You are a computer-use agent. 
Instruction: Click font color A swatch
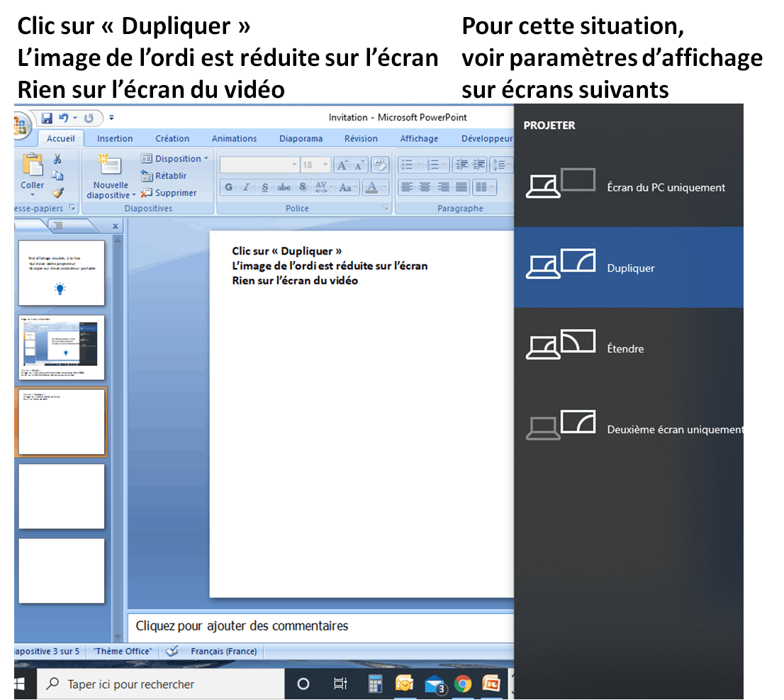point(371,187)
